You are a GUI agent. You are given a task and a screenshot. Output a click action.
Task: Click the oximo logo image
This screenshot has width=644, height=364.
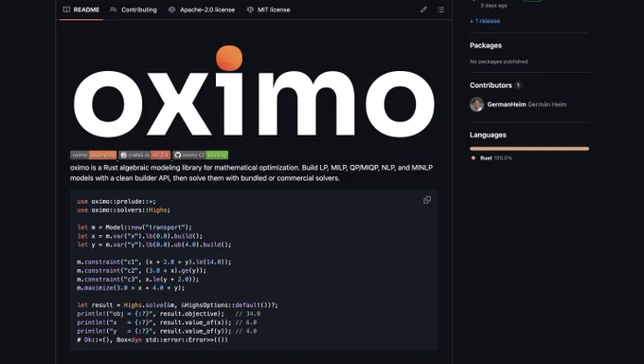pyautogui.click(x=254, y=92)
